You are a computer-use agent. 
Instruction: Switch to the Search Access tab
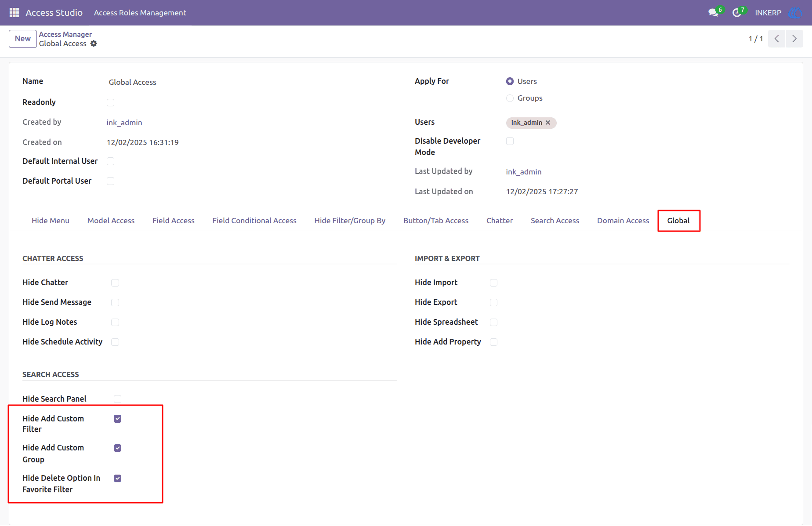555,221
